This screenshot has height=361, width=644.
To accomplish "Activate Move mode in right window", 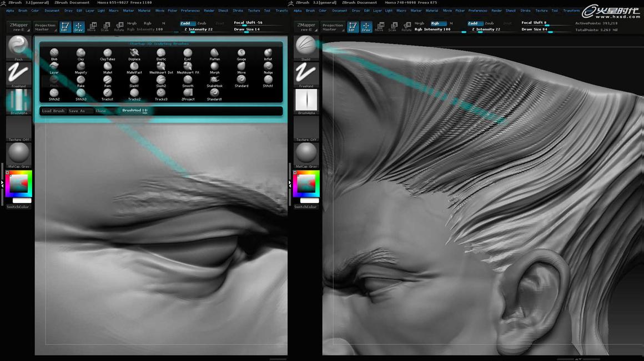I will point(380,27).
